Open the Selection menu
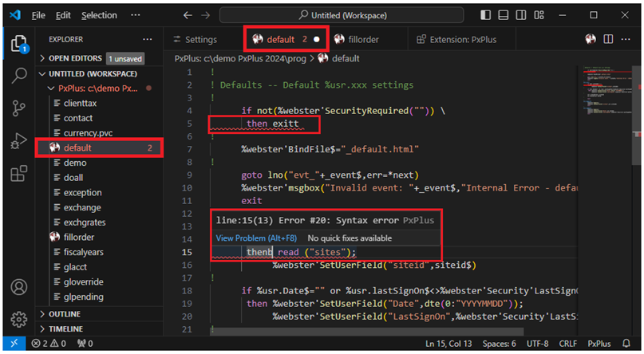 98,15
